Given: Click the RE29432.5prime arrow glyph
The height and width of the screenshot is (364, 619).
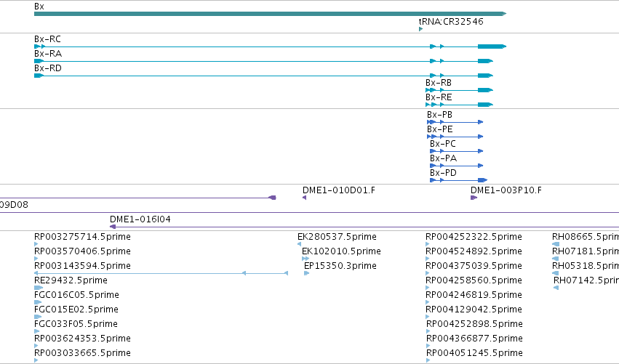Looking at the screenshot, I should (x=39, y=288).
